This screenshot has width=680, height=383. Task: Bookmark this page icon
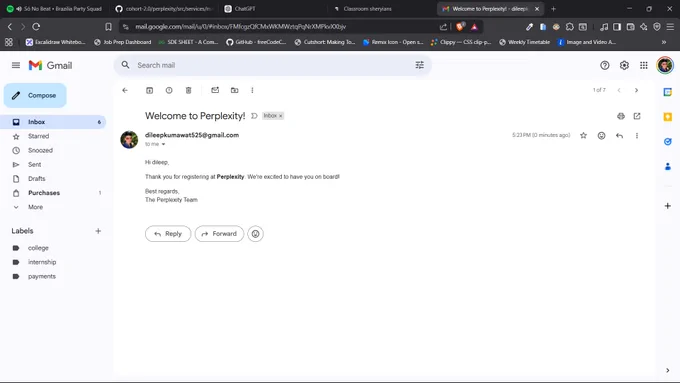point(108,26)
